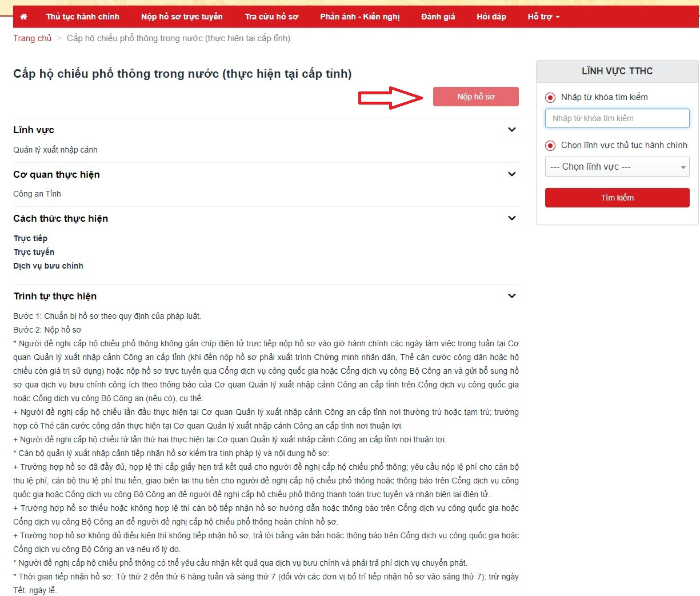Select the Nhập từ khóa tìm kiếm radio

(x=550, y=98)
